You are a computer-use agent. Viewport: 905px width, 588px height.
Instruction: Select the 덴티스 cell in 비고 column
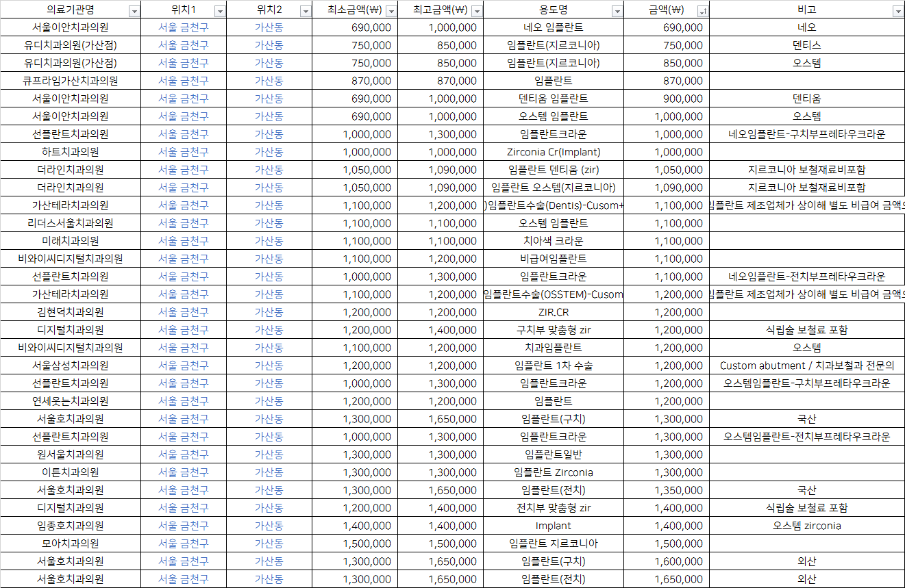(x=807, y=45)
